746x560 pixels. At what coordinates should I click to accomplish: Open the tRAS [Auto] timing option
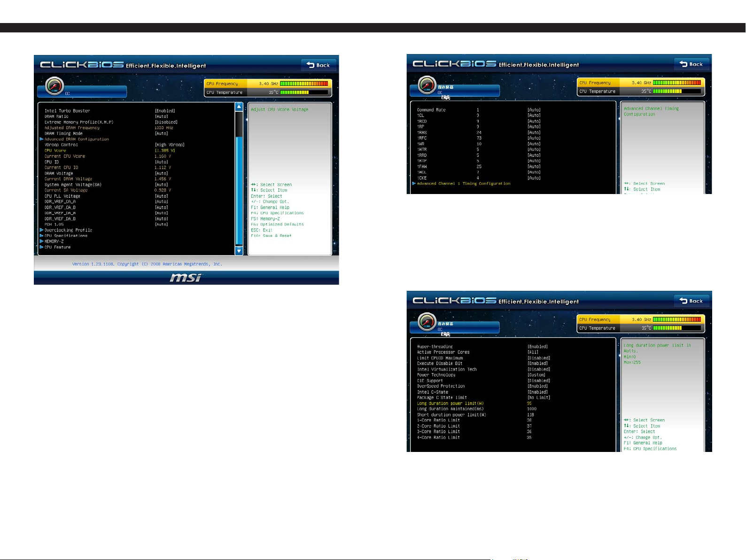[x=534, y=132]
